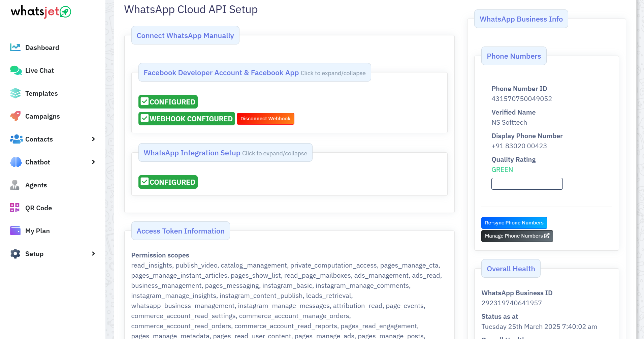Screen dimensions: 644x339
Task: Click the external link icon on Manage Phone Numbers
Action: [547, 236]
